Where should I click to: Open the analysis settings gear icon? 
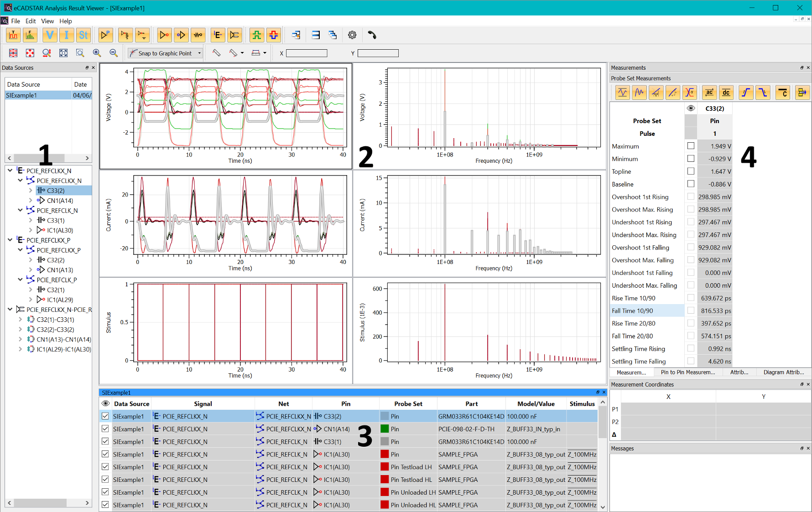(352, 35)
